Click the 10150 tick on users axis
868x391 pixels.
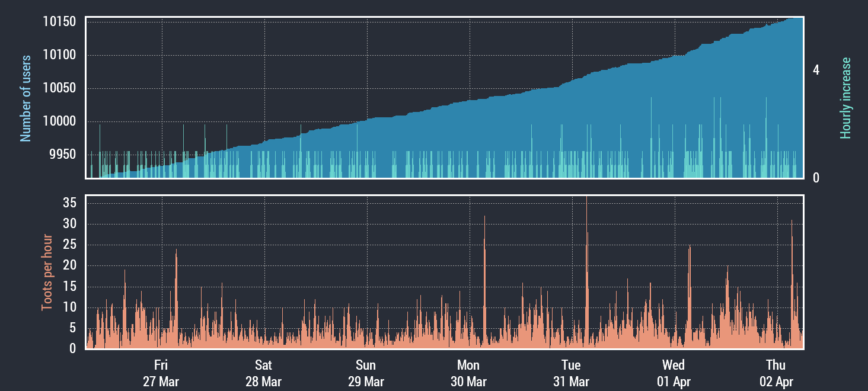pyautogui.click(x=59, y=22)
